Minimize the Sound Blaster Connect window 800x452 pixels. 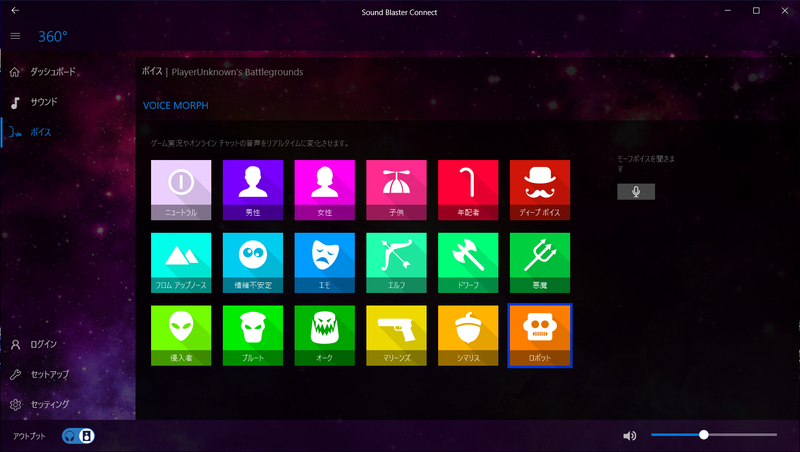[728, 10]
